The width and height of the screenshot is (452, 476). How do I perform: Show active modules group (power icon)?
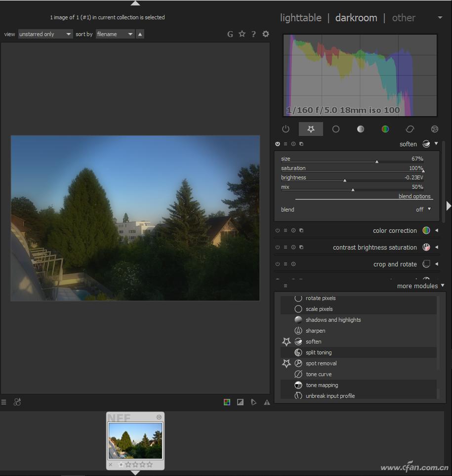(286, 129)
